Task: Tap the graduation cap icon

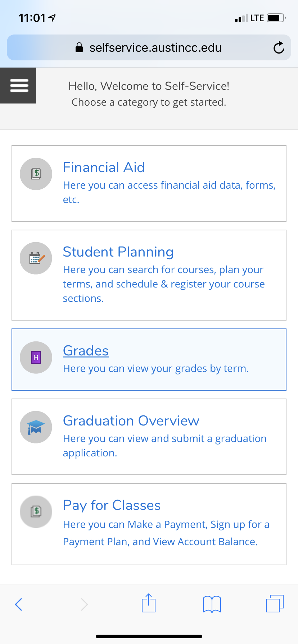Action: click(x=36, y=427)
